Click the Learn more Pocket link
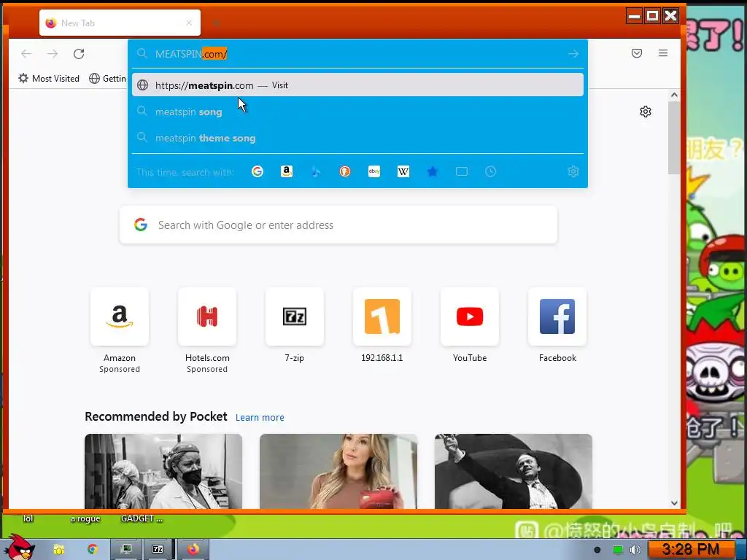This screenshot has width=747, height=560. click(x=260, y=418)
